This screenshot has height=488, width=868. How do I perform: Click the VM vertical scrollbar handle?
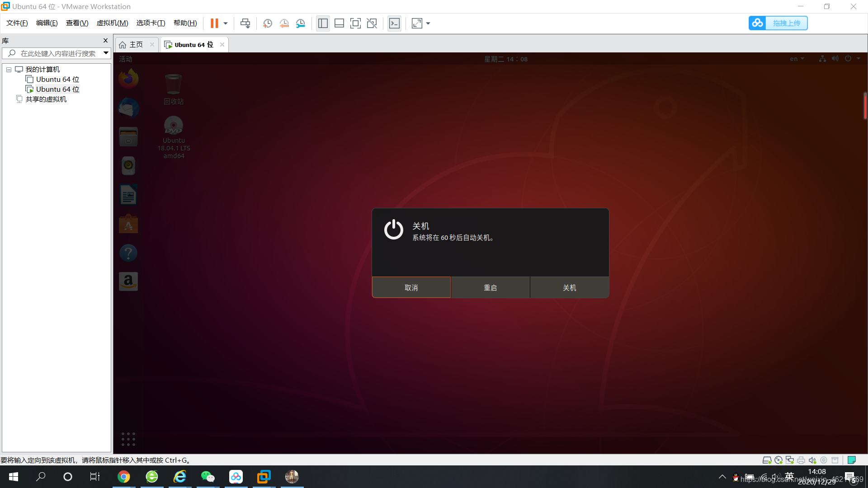pyautogui.click(x=865, y=106)
